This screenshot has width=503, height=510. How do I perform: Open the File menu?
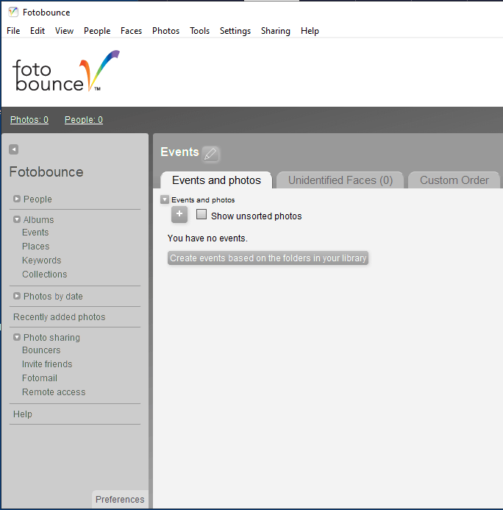pyautogui.click(x=13, y=31)
